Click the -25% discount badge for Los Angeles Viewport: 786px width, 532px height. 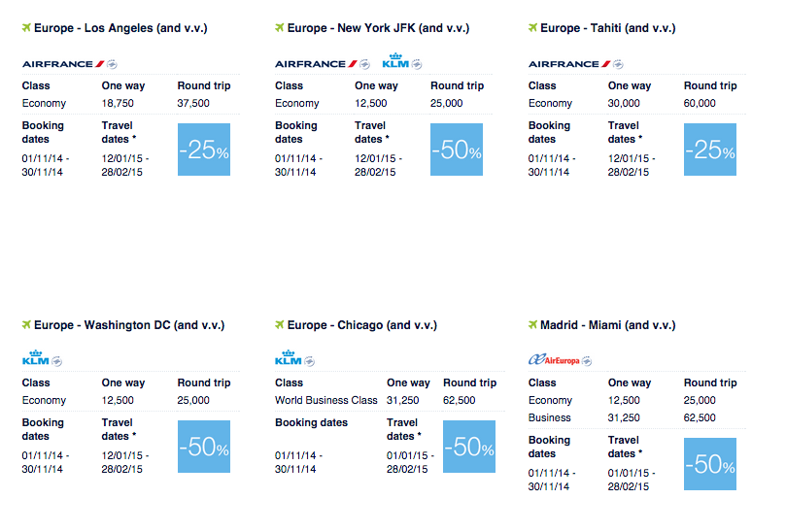(x=204, y=150)
